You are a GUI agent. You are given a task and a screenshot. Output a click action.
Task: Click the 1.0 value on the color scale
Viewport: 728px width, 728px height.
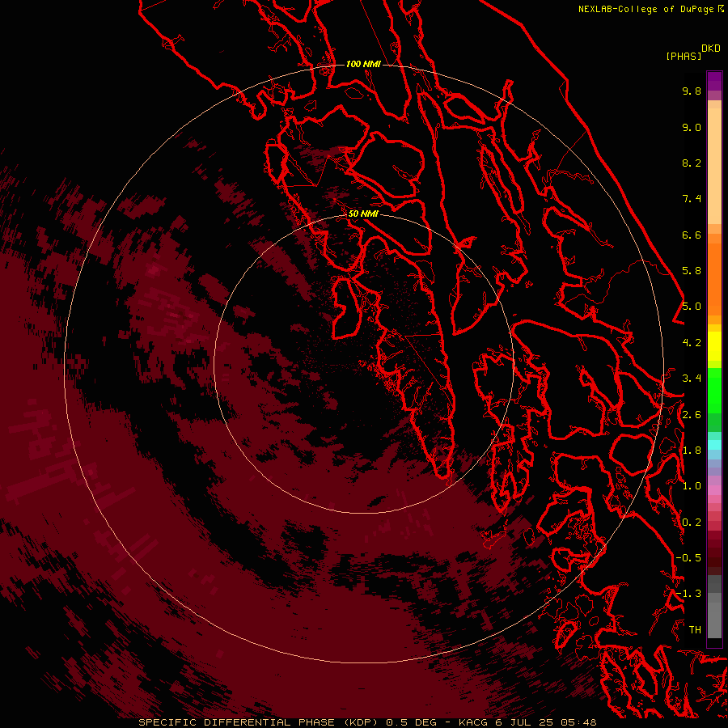click(x=692, y=486)
